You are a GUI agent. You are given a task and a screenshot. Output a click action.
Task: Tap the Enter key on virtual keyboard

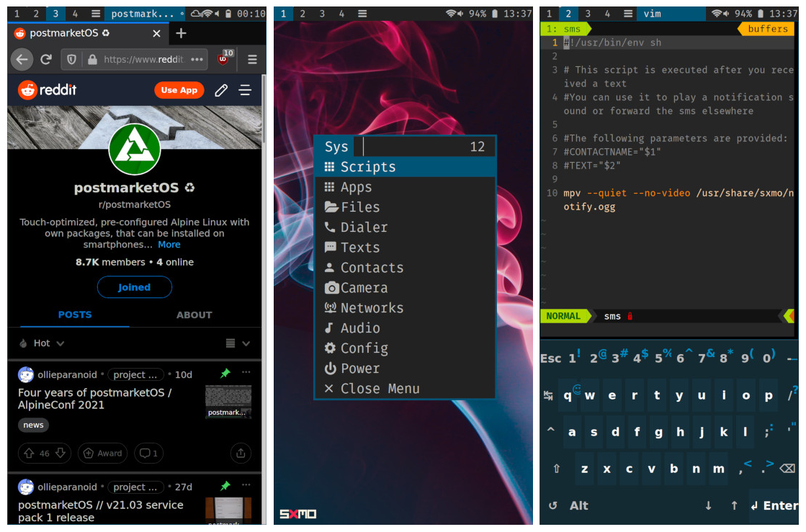click(x=774, y=506)
